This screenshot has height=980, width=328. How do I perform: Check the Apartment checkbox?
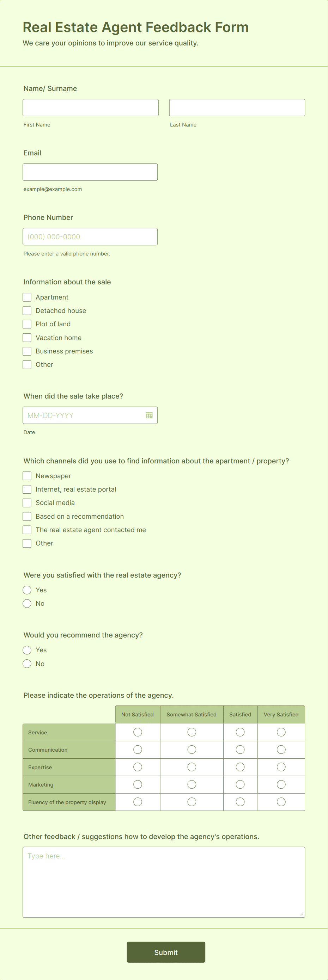click(x=27, y=297)
